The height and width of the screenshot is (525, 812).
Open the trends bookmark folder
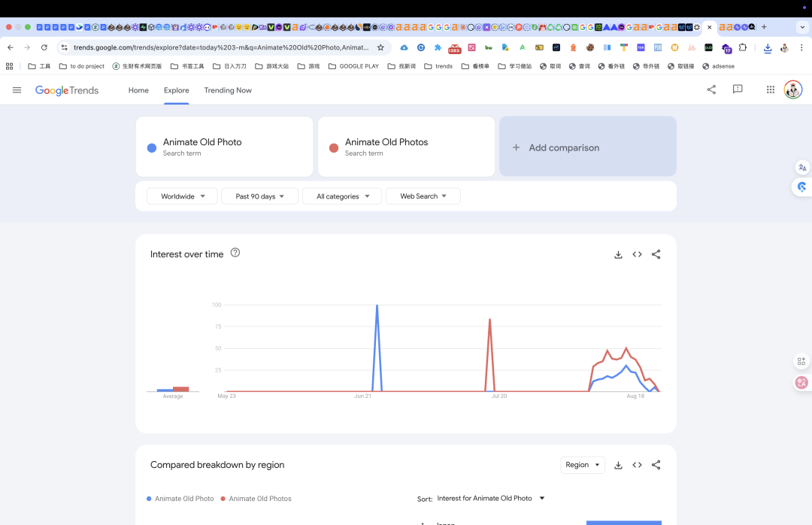pyautogui.click(x=438, y=66)
